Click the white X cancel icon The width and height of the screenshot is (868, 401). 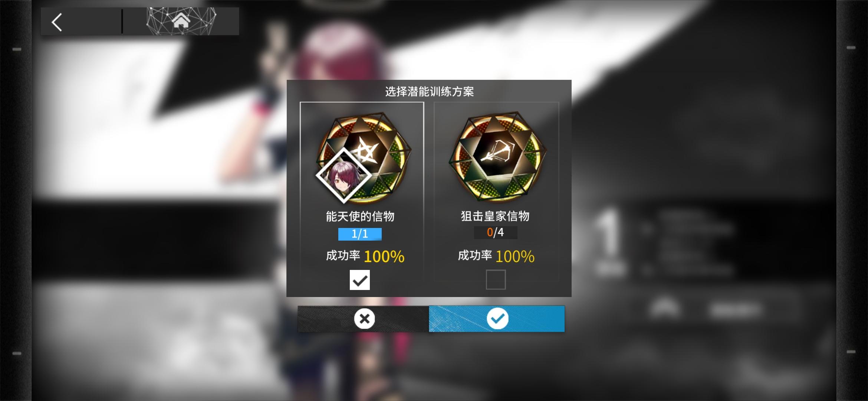(364, 319)
